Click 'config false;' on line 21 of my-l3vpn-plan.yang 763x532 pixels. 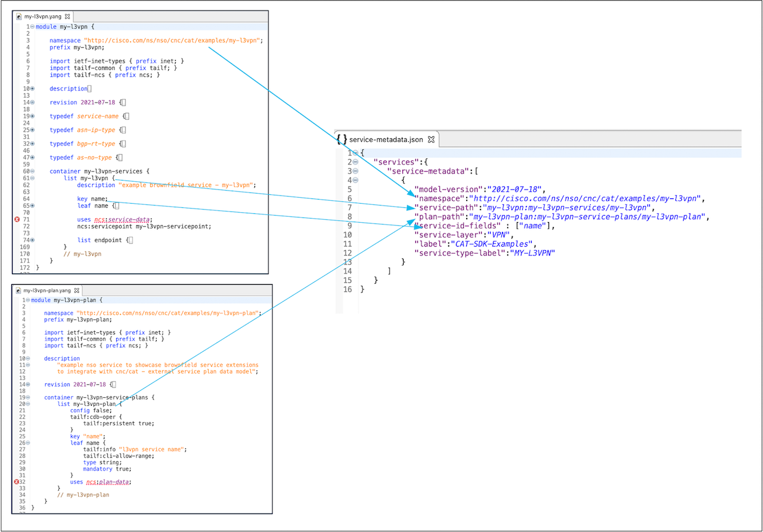click(91, 410)
